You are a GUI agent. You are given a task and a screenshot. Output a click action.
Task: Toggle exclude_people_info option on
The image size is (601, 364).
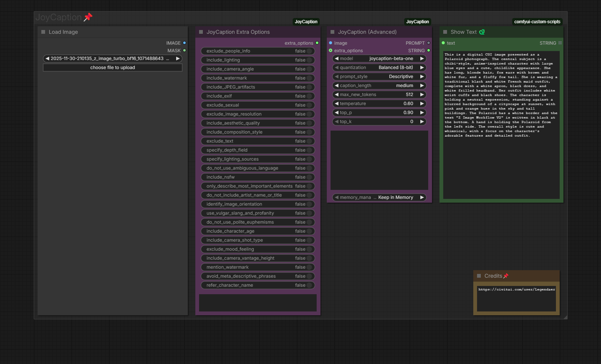point(309,51)
